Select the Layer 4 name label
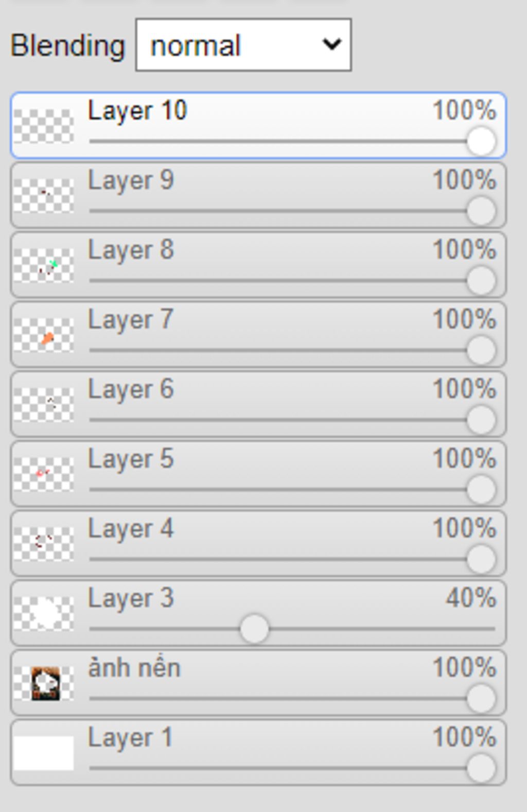Viewport: 527px width, 812px height. [x=131, y=529]
